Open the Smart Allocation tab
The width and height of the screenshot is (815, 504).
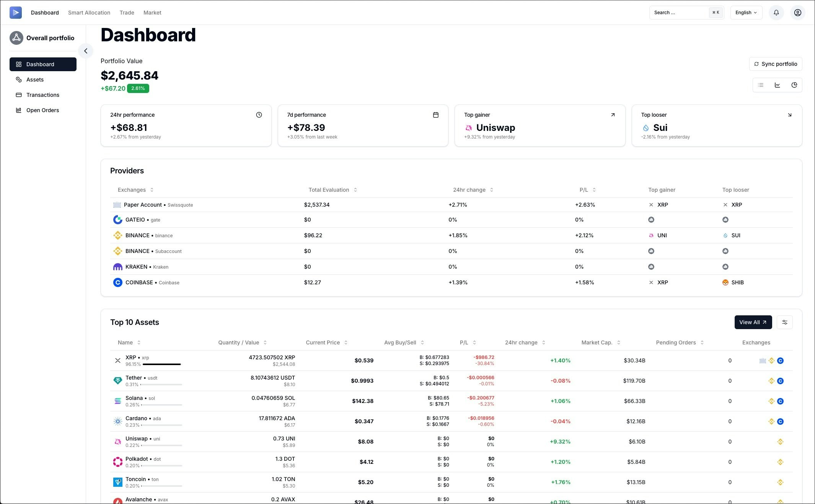coord(89,13)
